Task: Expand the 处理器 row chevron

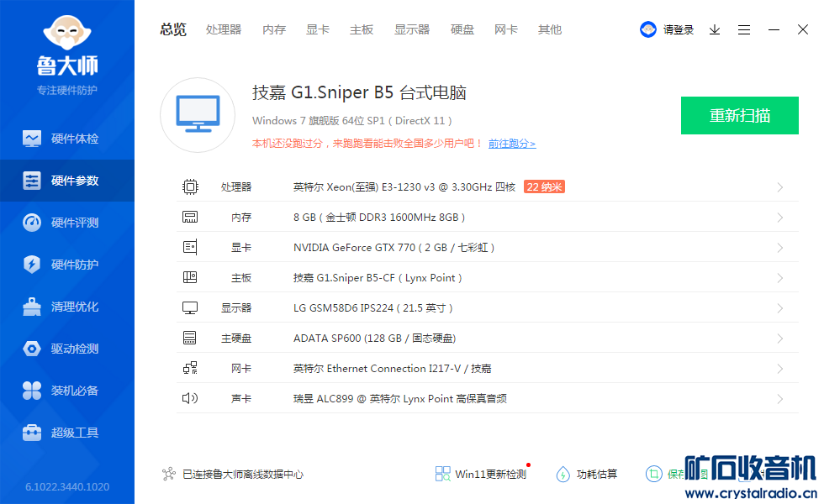Action: (x=780, y=187)
